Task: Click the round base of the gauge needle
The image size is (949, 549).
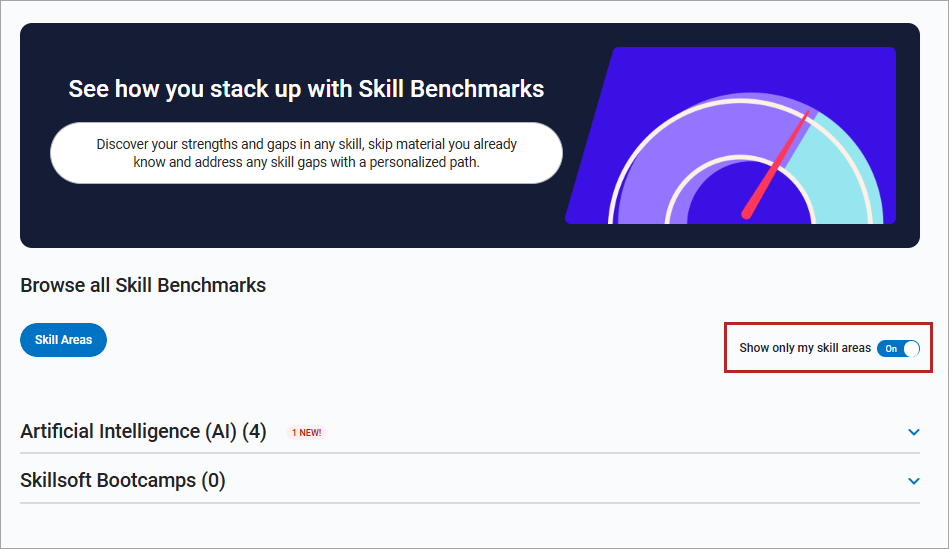Action: coord(747,212)
